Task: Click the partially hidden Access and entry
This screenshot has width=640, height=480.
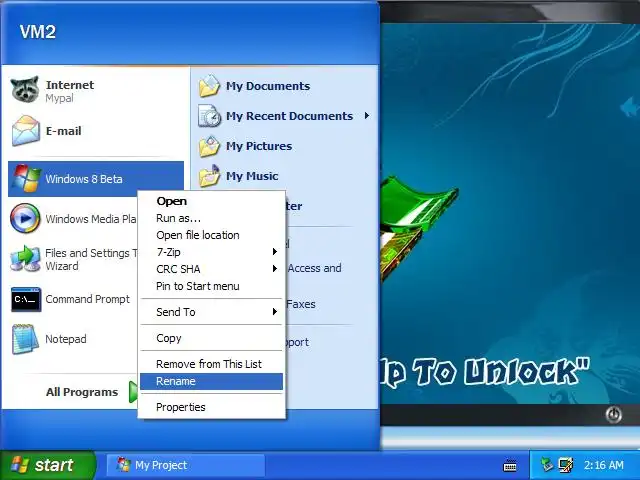Action: click(x=314, y=268)
